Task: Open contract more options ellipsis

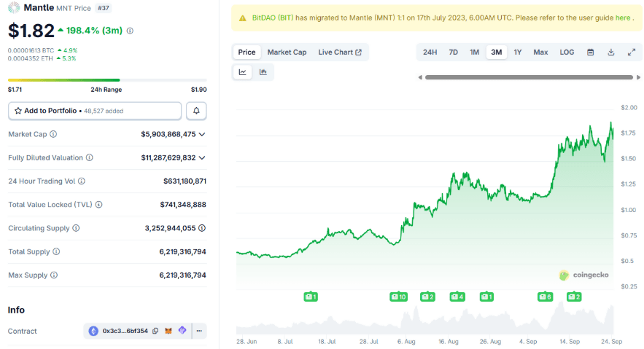Action: click(x=199, y=331)
